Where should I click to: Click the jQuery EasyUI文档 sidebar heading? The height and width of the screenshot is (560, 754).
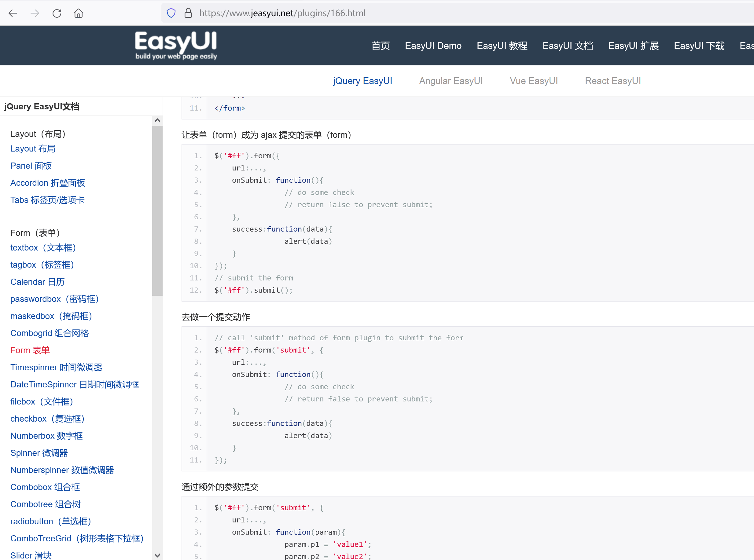42,106
